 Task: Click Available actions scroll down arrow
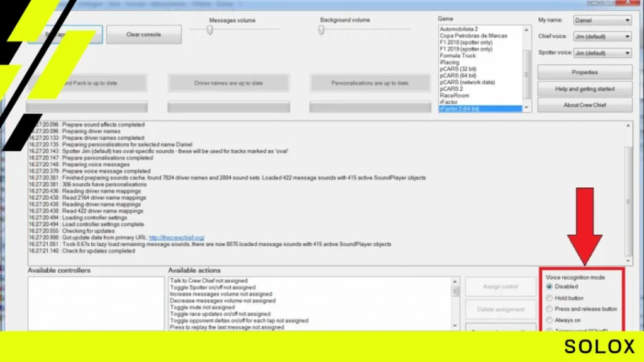pyautogui.click(x=455, y=326)
